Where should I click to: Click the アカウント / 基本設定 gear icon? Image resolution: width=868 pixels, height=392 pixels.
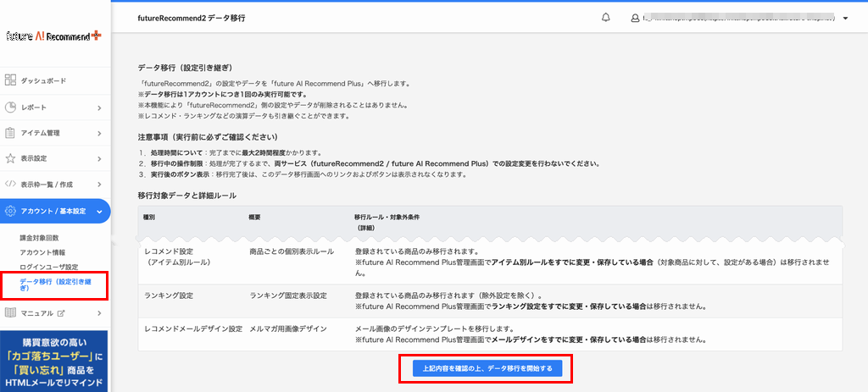(x=10, y=211)
